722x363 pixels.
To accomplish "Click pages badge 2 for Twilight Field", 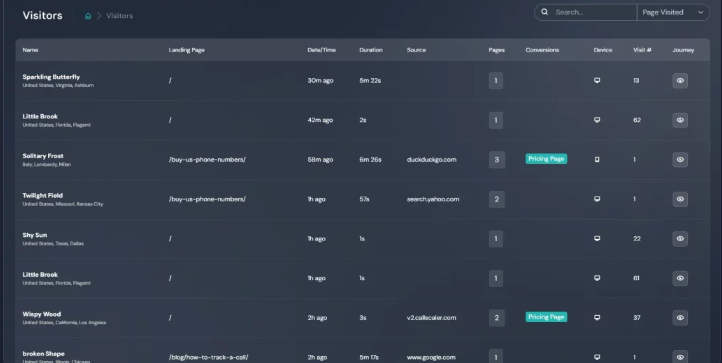I will click(496, 199).
